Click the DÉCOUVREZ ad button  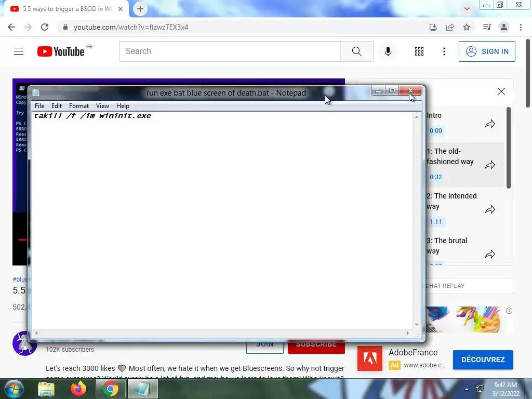tap(483, 360)
